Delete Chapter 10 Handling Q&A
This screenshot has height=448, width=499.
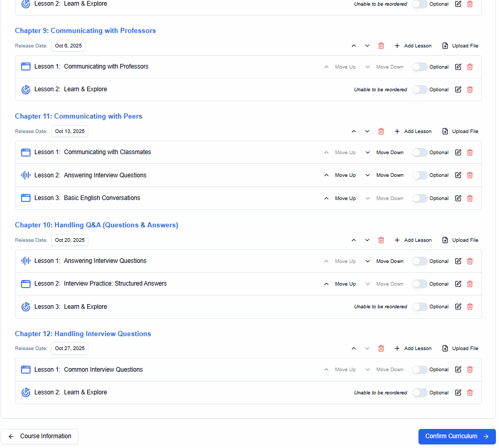click(x=381, y=240)
